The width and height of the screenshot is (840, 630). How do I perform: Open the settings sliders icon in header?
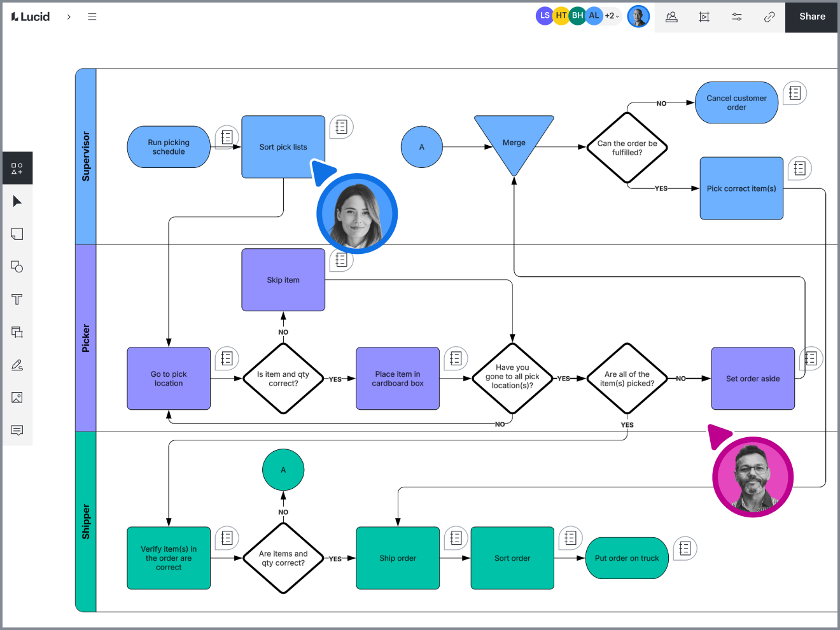tap(737, 17)
